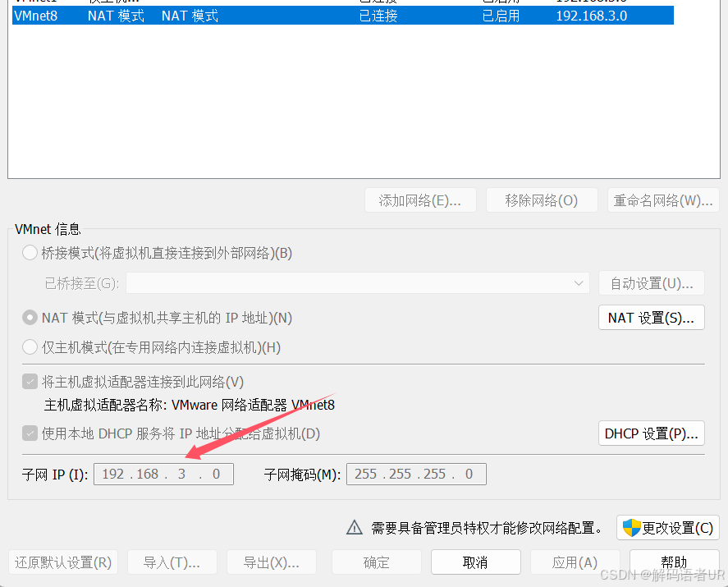The height and width of the screenshot is (587, 728).
Task: Open DHCP 设置(P) dialog
Action: (651, 433)
